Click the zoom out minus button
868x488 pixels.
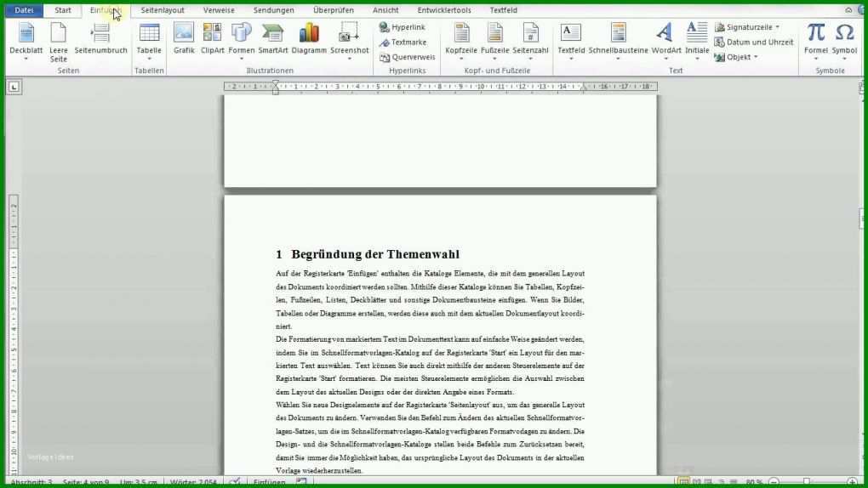coord(774,482)
